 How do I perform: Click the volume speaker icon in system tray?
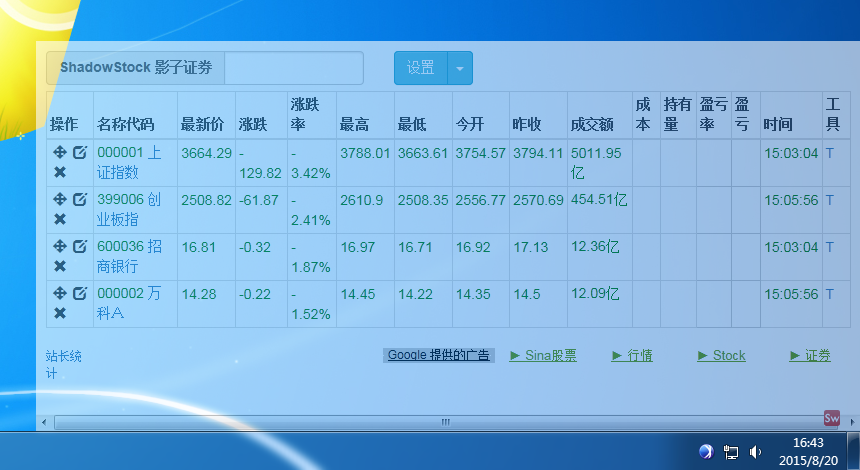(x=755, y=452)
